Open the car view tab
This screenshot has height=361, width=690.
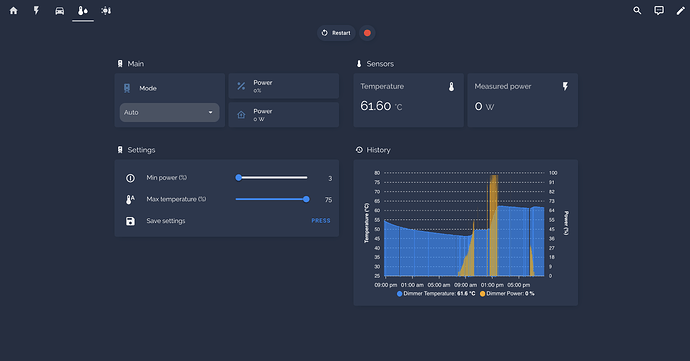[x=59, y=11]
